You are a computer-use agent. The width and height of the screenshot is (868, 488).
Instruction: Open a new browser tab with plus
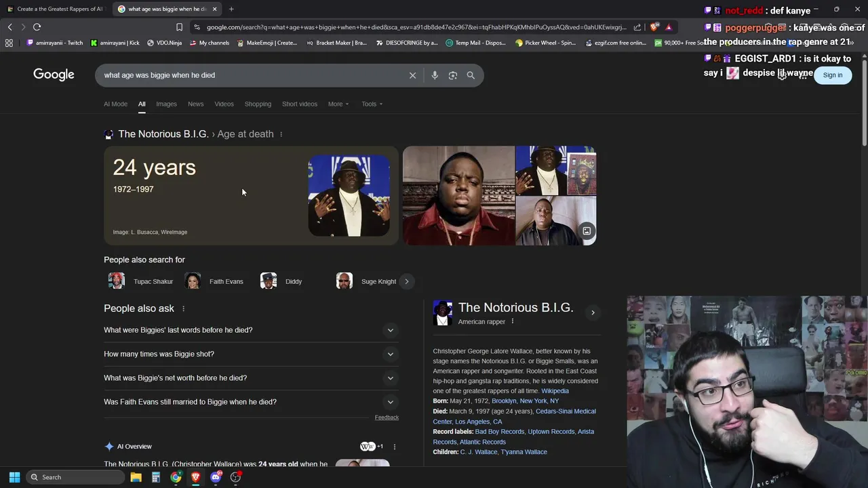coord(231,9)
